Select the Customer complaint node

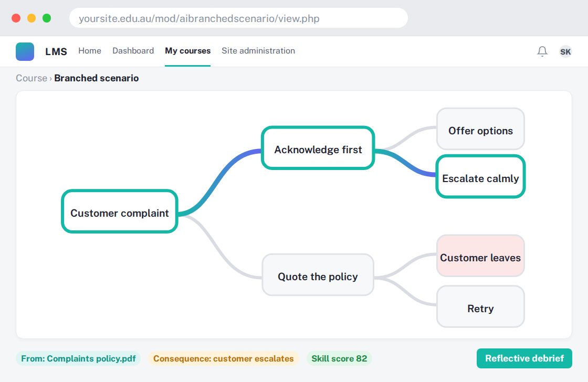pos(120,211)
